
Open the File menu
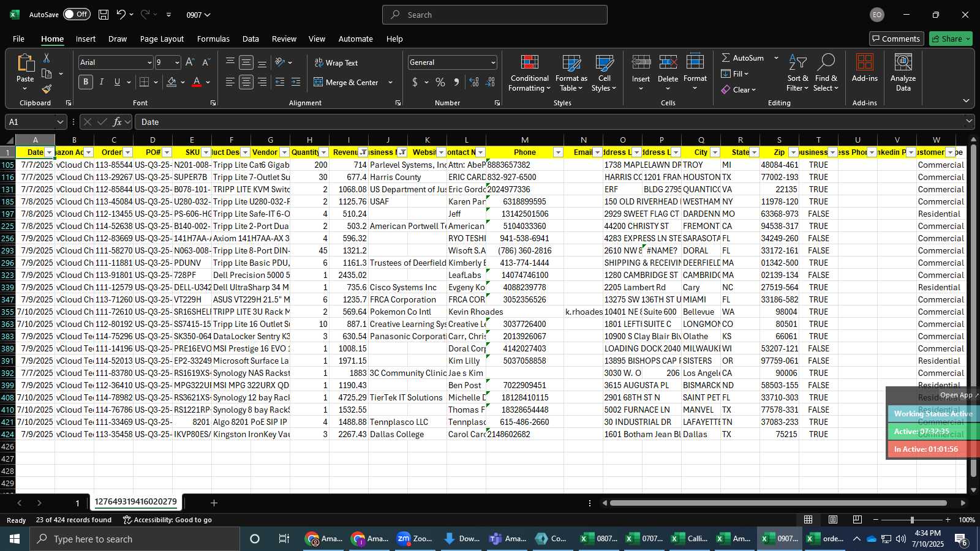pos(19,39)
